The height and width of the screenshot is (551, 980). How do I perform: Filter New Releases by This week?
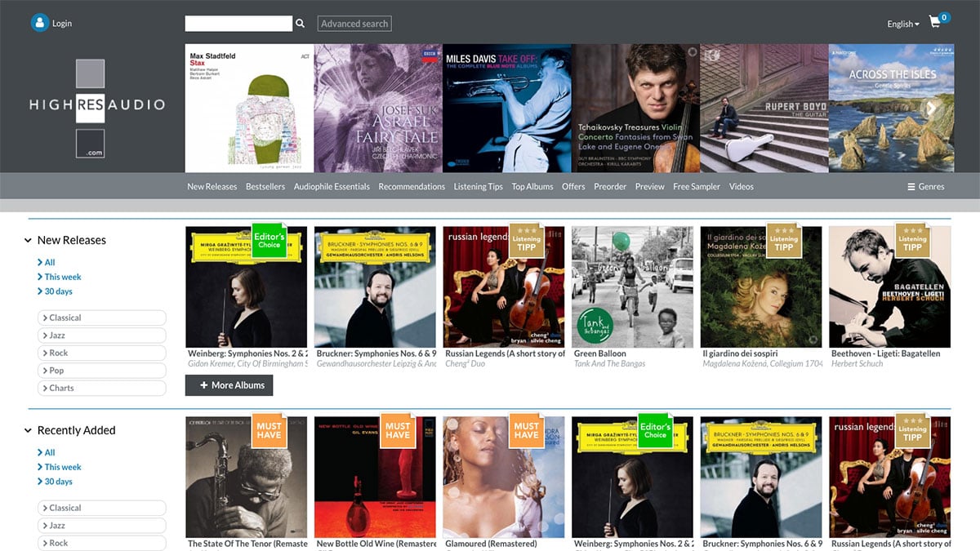pos(60,277)
